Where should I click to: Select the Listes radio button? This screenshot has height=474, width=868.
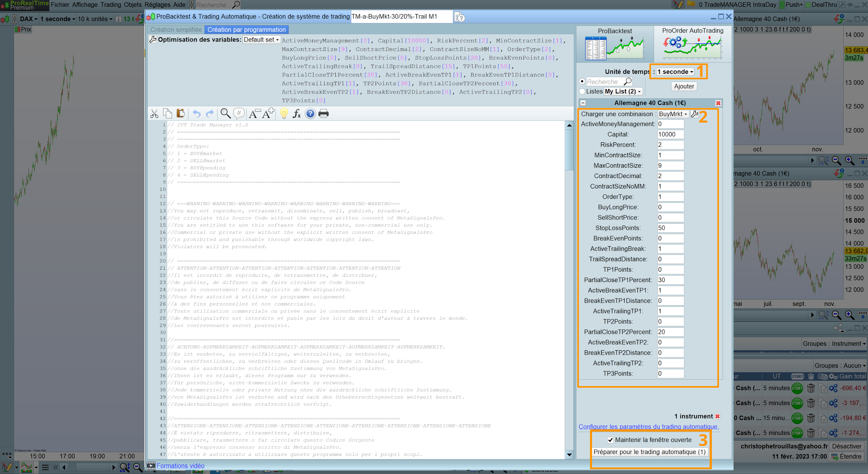pos(582,91)
